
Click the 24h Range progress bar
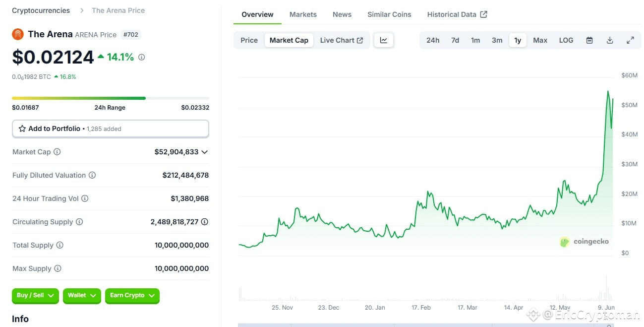(111, 98)
